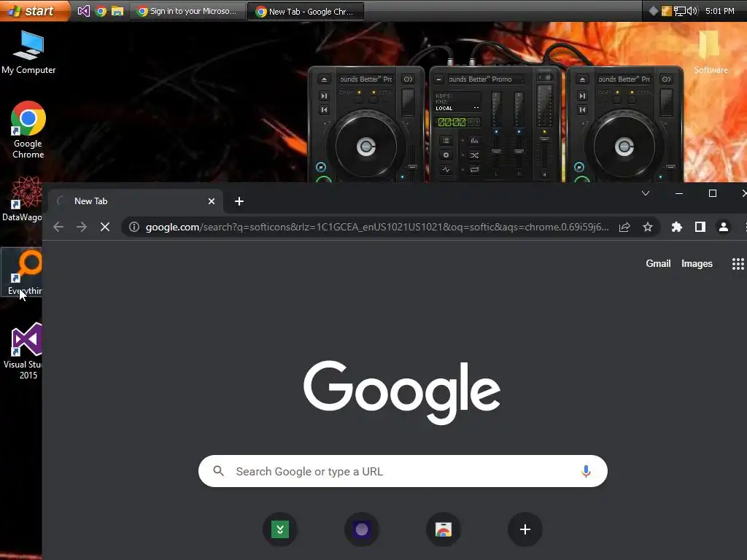Screen dimensions: 747x560
Task: Click Search Google or type a URL box
Action: tap(403, 472)
